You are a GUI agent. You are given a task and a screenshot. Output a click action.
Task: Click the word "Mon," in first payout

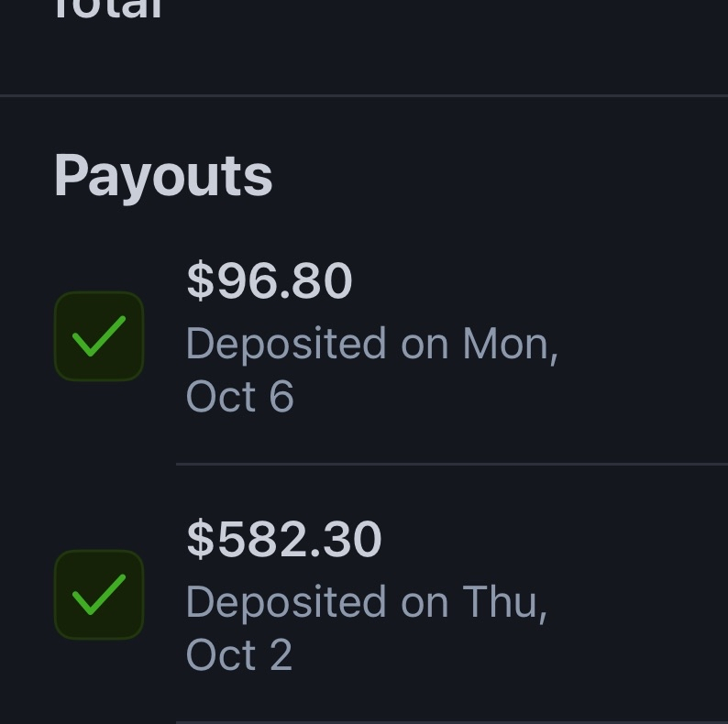pos(510,345)
